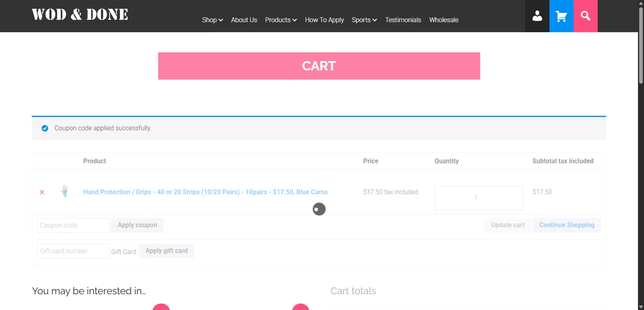Expand the Sports dropdown menu

(x=364, y=20)
